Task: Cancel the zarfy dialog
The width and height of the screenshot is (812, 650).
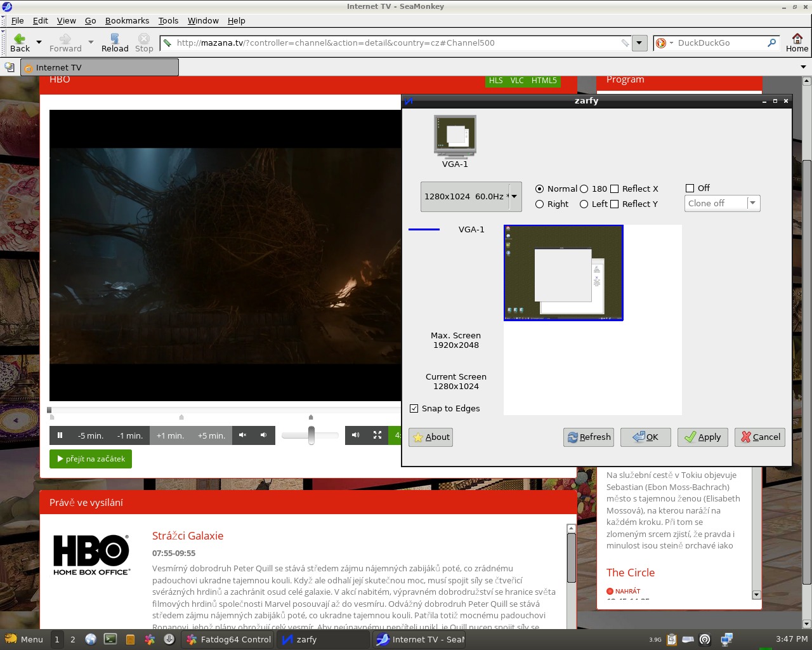Action: coord(760,437)
